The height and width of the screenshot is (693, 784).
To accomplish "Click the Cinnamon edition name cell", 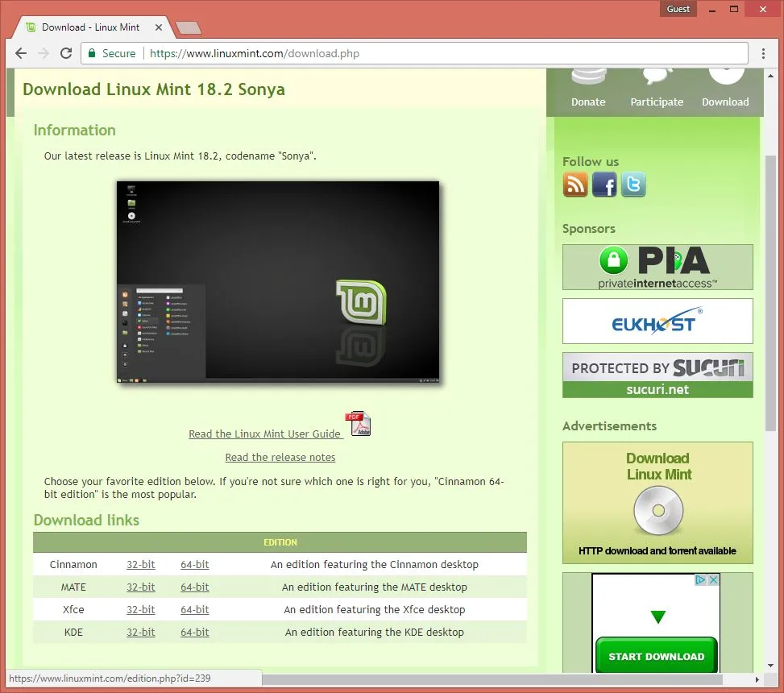I will [x=73, y=564].
